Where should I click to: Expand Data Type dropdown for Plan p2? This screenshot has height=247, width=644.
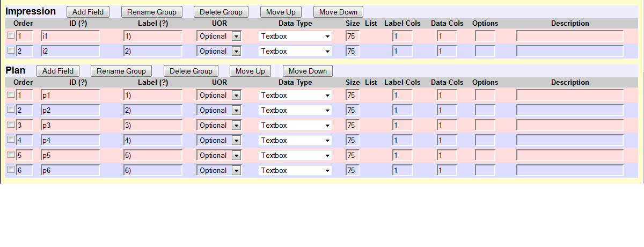coord(295,110)
